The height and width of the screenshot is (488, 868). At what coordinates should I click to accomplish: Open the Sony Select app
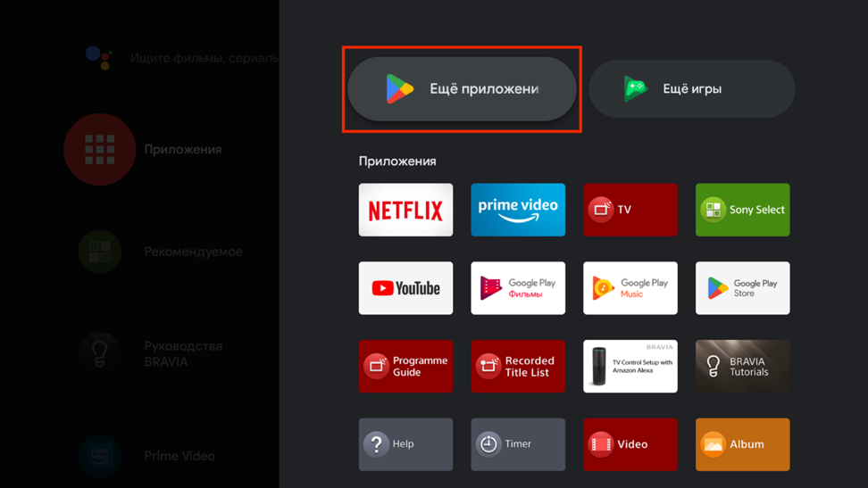(743, 210)
